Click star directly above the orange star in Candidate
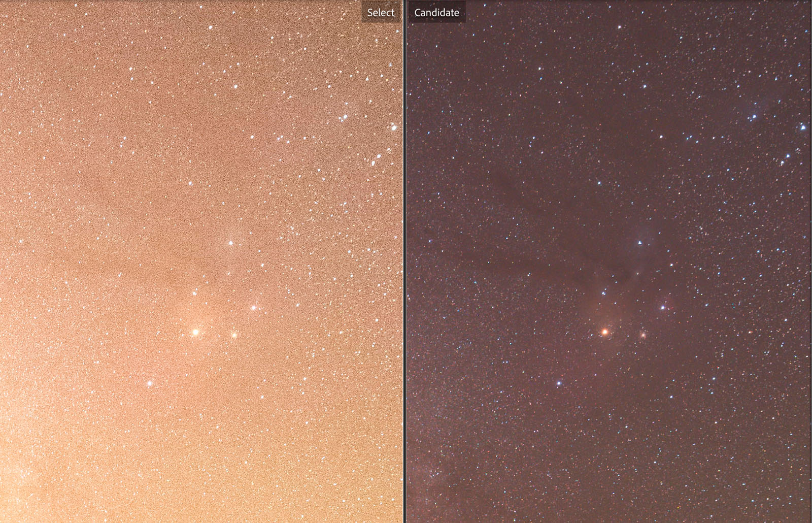The height and width of the screenshot is (523, 812). click(x=603, y=292)
